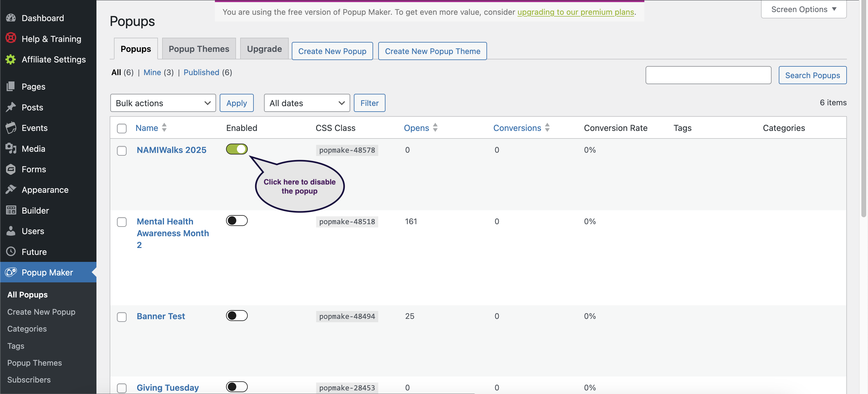Follow the upgrading to premium plans link
Image resolution: width=868 pixels, height=394 pixels.
(x=576, y=12)
